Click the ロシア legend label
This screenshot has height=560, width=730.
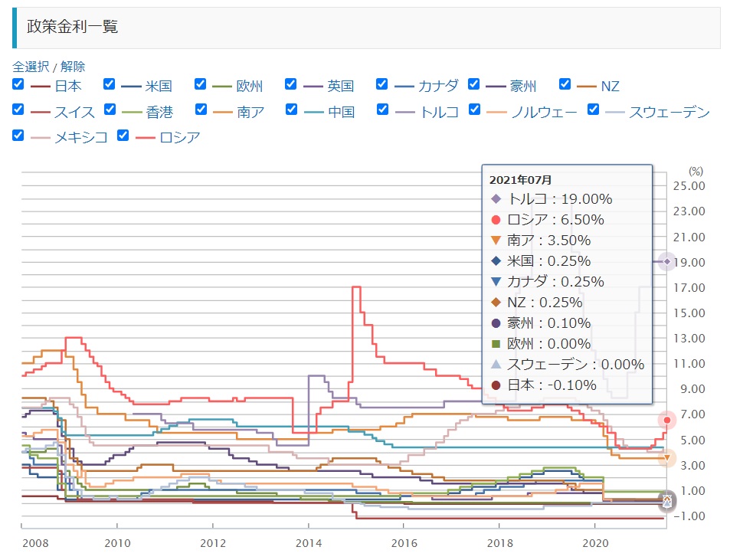pos(180,137)
